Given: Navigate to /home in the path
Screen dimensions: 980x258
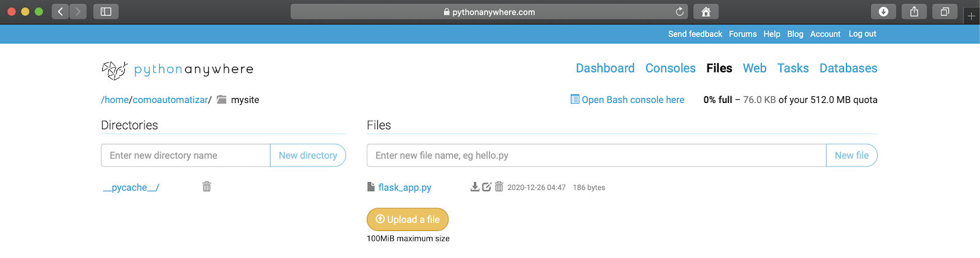Looking at the screenshot, I should point(115,100).
